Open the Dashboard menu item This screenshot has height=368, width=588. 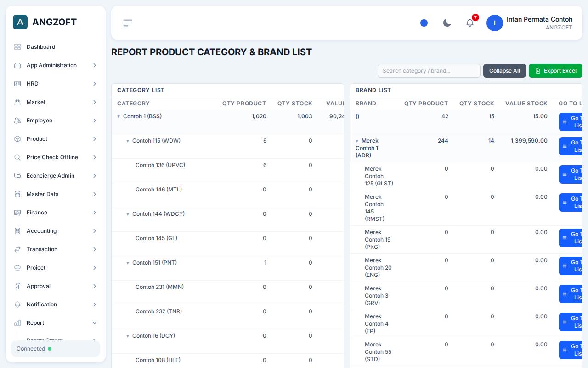[56, 47]
